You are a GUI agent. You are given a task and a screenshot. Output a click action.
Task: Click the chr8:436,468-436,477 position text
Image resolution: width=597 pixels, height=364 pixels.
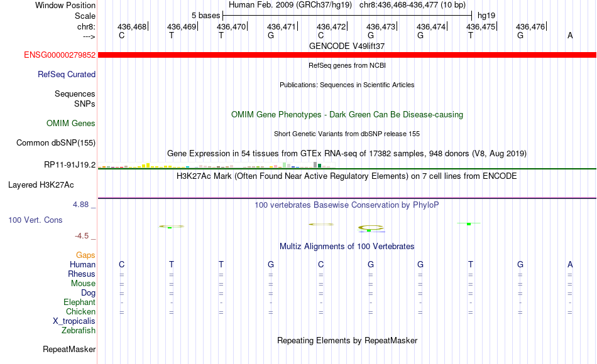(412, 5)
